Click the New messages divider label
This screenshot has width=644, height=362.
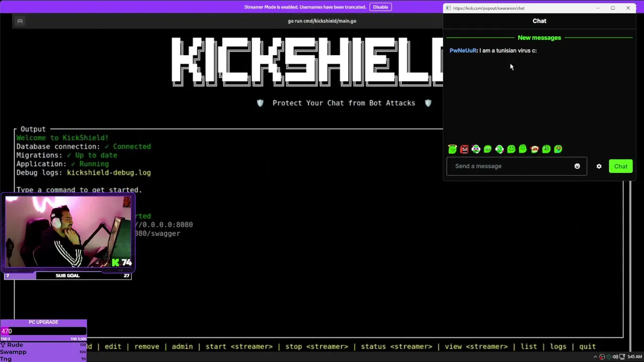coord(539,38)
